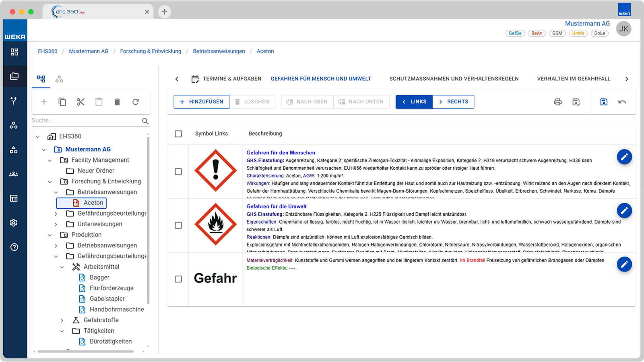Click the printer icon
Image resolution: width=644 pixels, height=362 pixels.
pos(557,102)
